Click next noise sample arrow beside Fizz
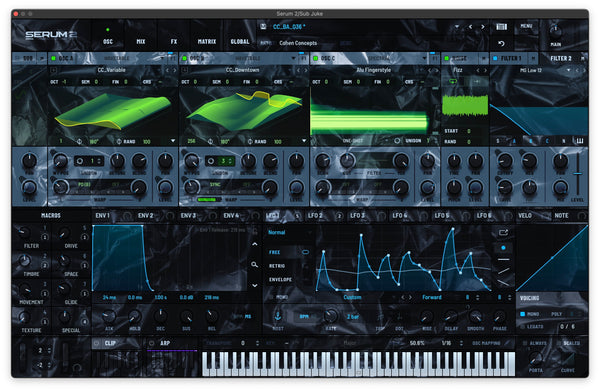The width and height of the screenshot is (600, 391). tap(485, 70)
